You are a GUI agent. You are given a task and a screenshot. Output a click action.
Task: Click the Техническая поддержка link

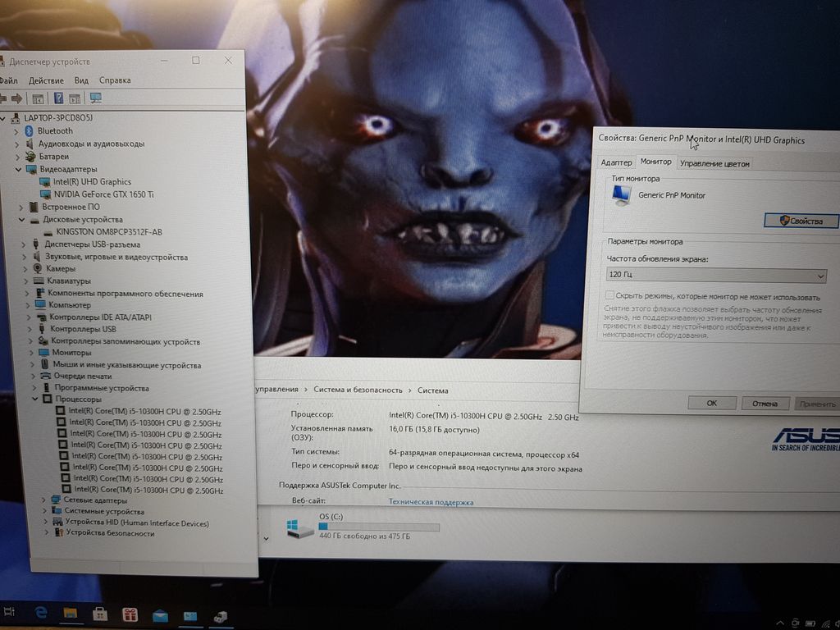coord(431,502)
